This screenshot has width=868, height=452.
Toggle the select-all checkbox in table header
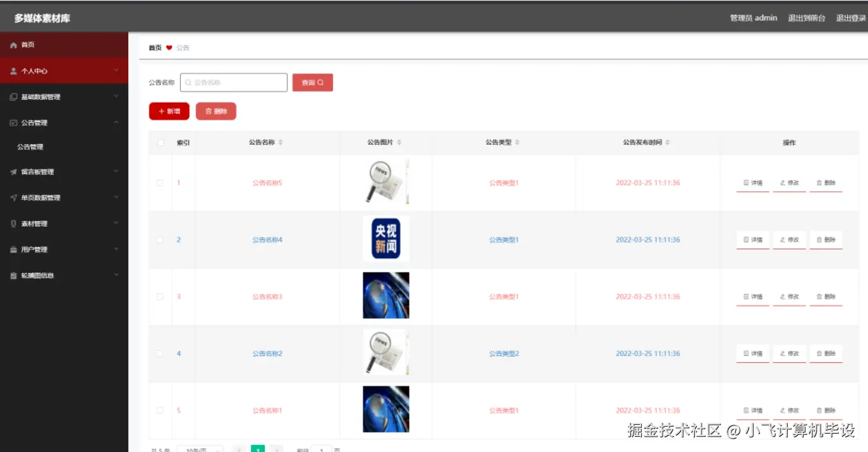pos(160,143)
